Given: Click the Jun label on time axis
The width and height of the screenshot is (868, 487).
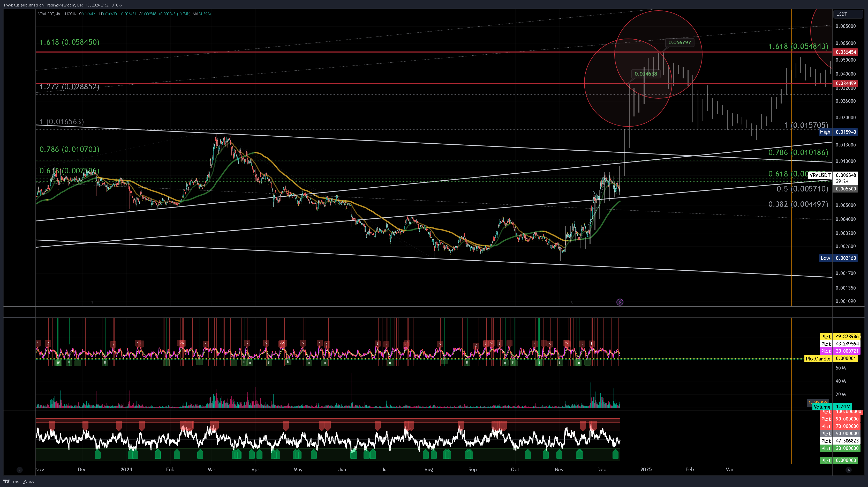Looking at the screenshot, I should point(342,469).
